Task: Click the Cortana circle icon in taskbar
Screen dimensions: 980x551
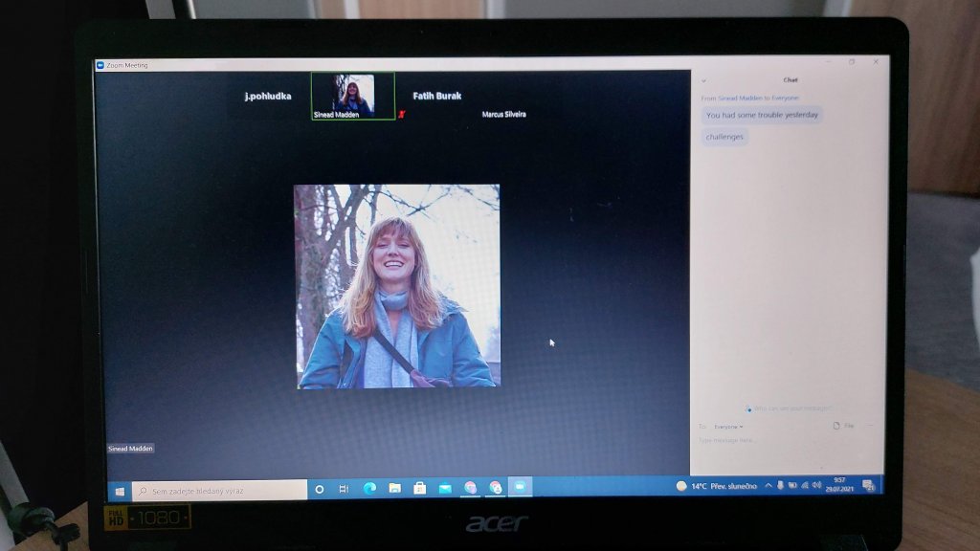Action: 320,489
